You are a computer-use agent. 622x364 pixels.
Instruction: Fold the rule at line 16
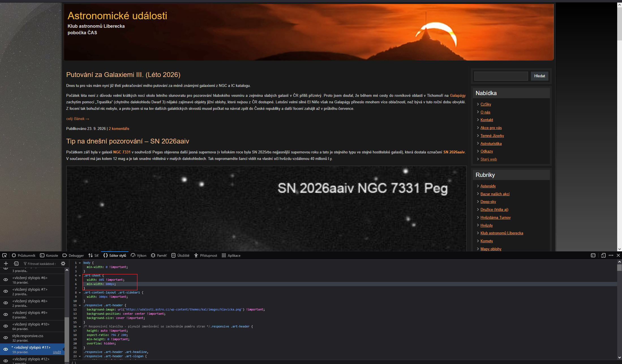point(80,327)
